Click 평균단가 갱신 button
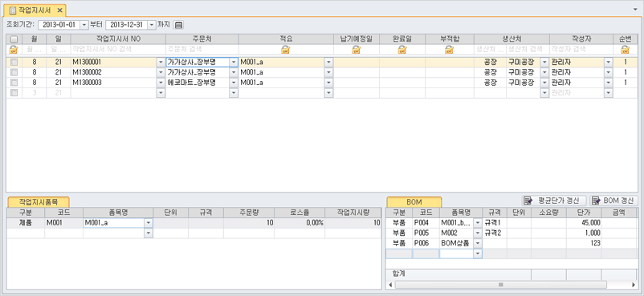The width and height of the screenshot is (644, 296). pyautogui.click(x=554, y=201)
